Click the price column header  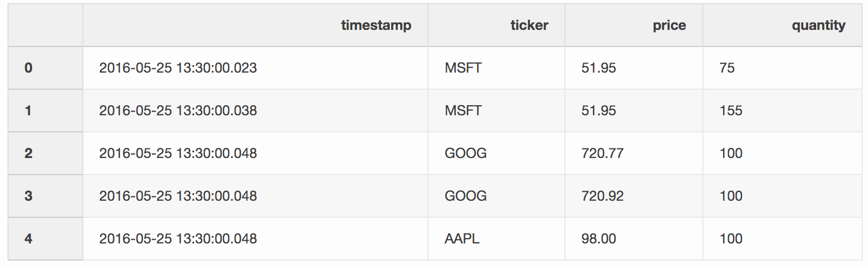(x=669, y=25)
